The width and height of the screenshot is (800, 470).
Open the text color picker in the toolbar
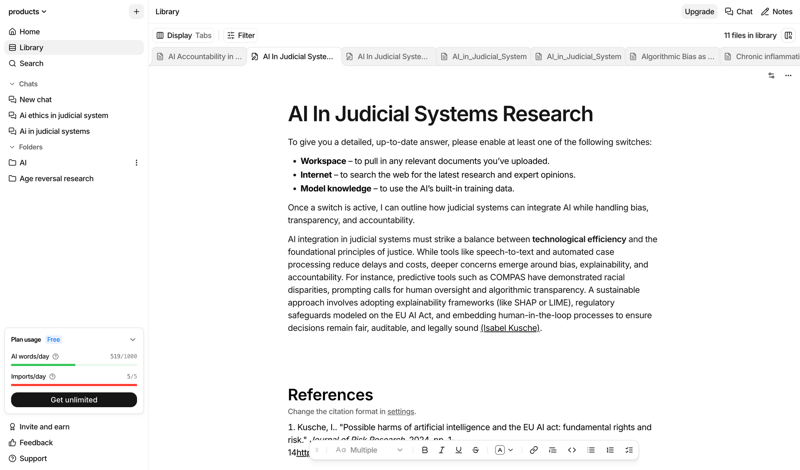coord(504,450)
